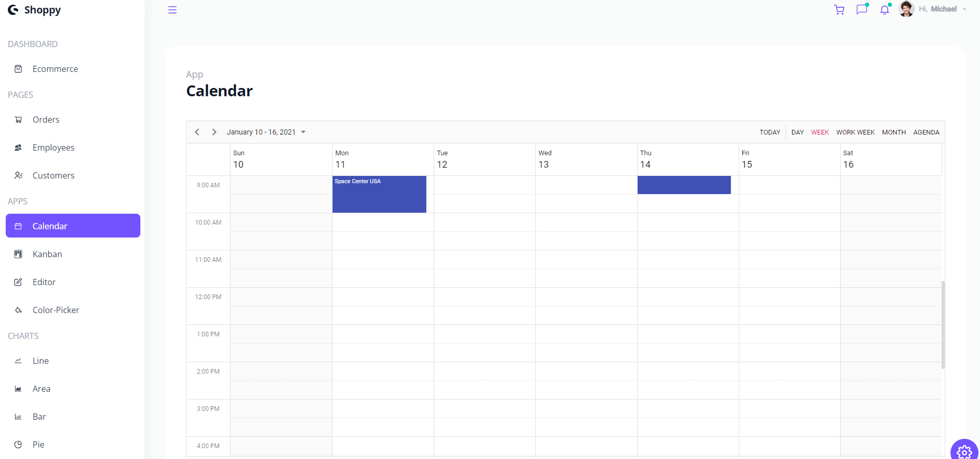Open the Orders page

(73, 120)
